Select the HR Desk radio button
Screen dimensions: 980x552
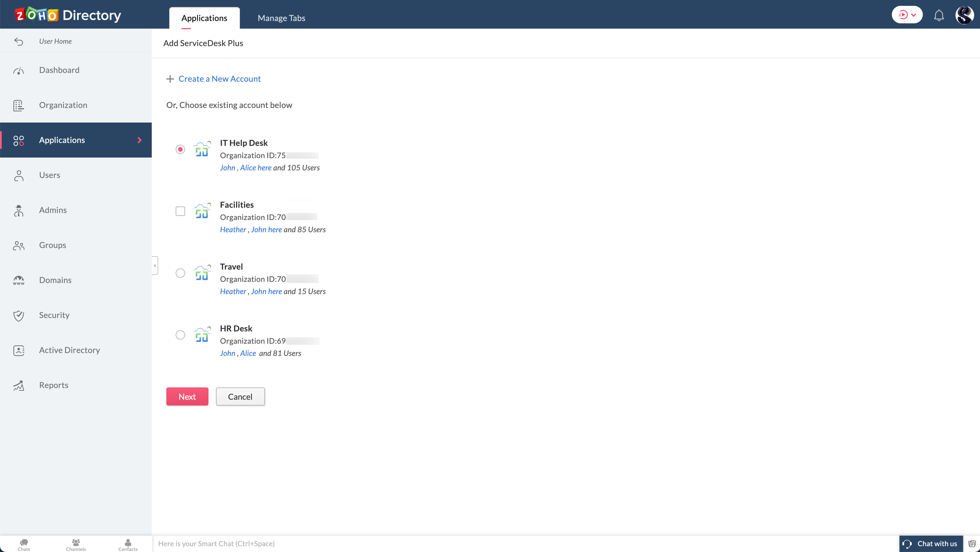(x=180, y=335)
